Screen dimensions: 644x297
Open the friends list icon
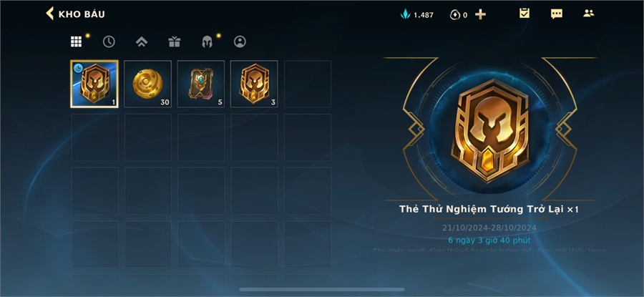point(589,13)
